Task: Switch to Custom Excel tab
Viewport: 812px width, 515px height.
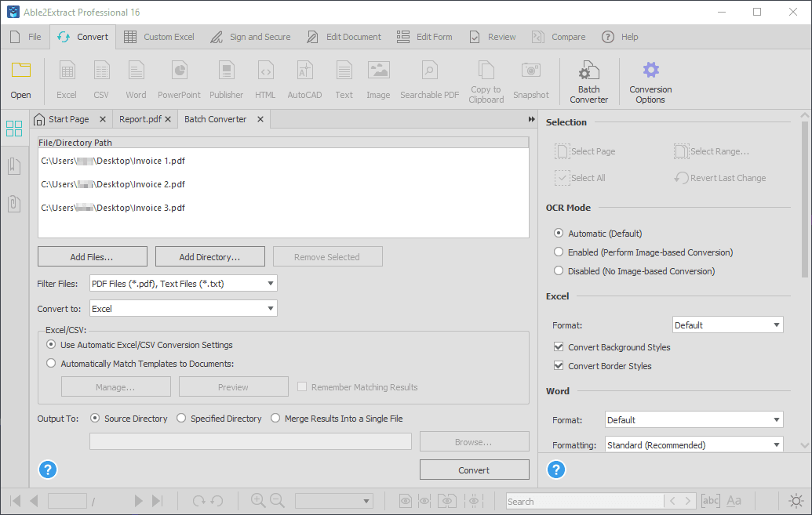Action: 159,37
